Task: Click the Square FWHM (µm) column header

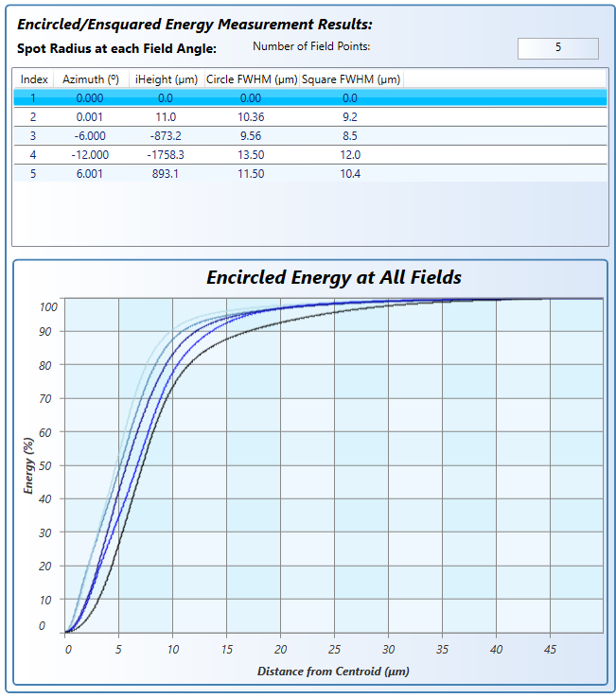Action: pos(350,79)
